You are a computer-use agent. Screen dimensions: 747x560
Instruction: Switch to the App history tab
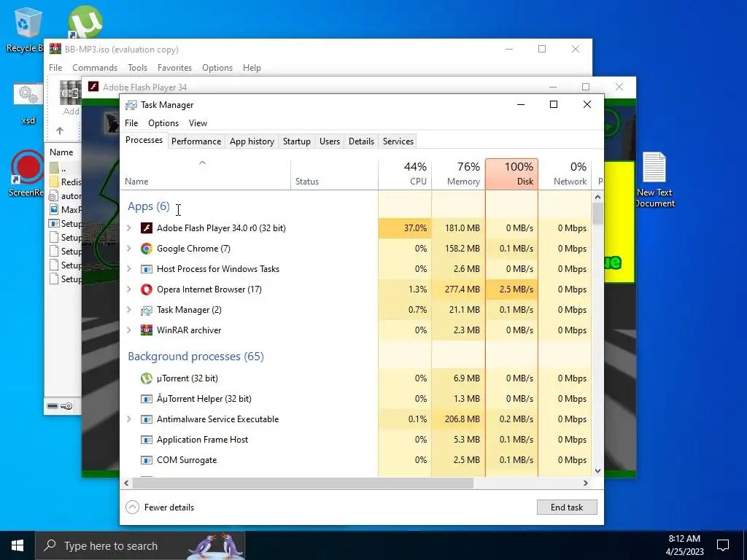(x=252, y=141)
